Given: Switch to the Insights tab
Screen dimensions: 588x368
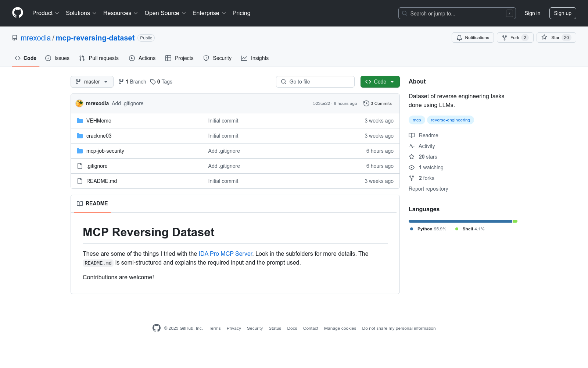Looking at the screenshot, I should tap(255, 58).
